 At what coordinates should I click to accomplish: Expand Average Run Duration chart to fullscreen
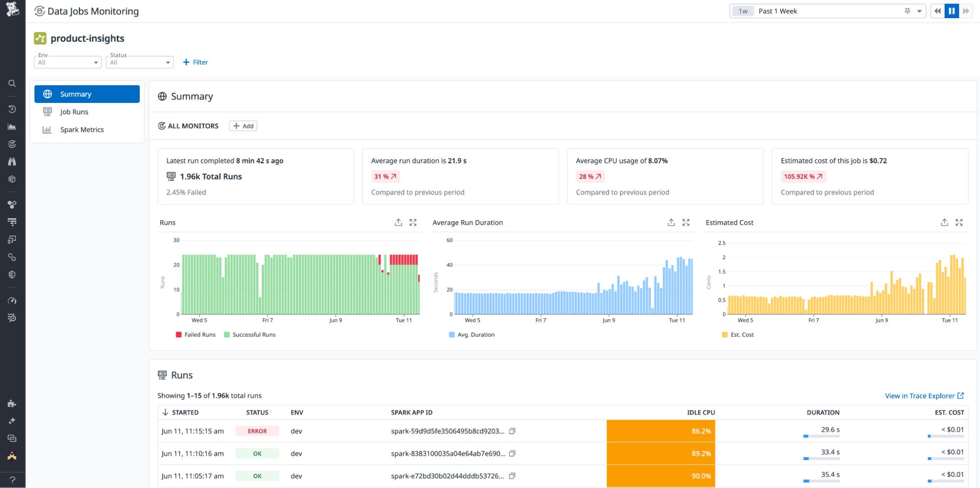click(686, 223)
